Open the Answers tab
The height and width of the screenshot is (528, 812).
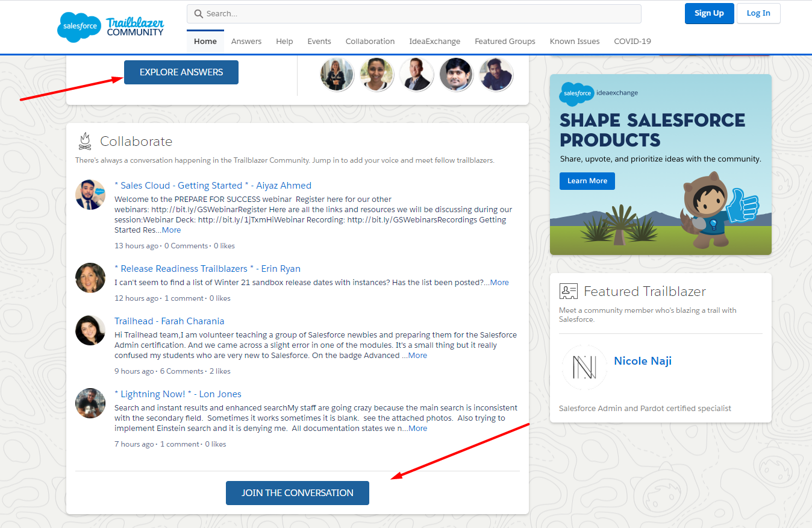[246, 41]
